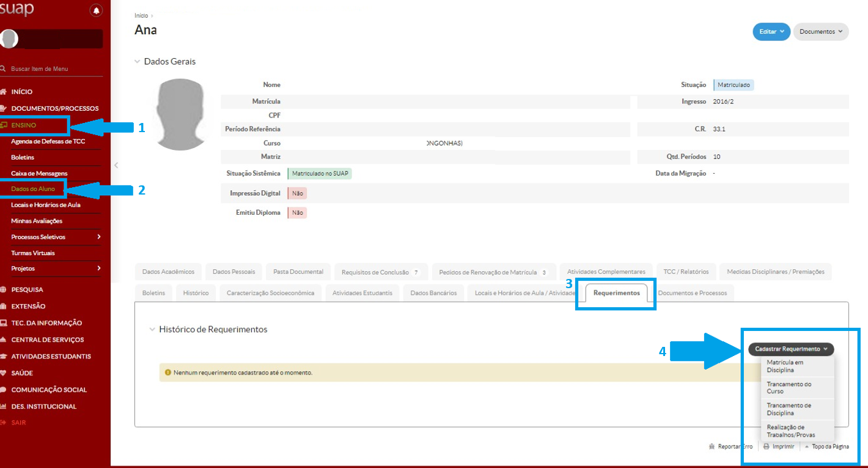Viewport: 868px width, 468px height.
Task: Open the Documentos dropdown button
Action: tap(820, 32)
